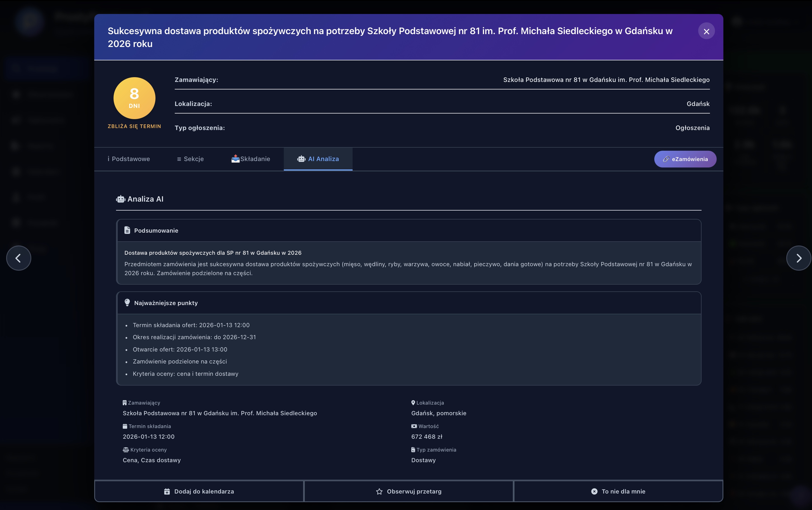812x510 pixels.
Task: Open the Składanie tab
Action: [x=251, y=159]
